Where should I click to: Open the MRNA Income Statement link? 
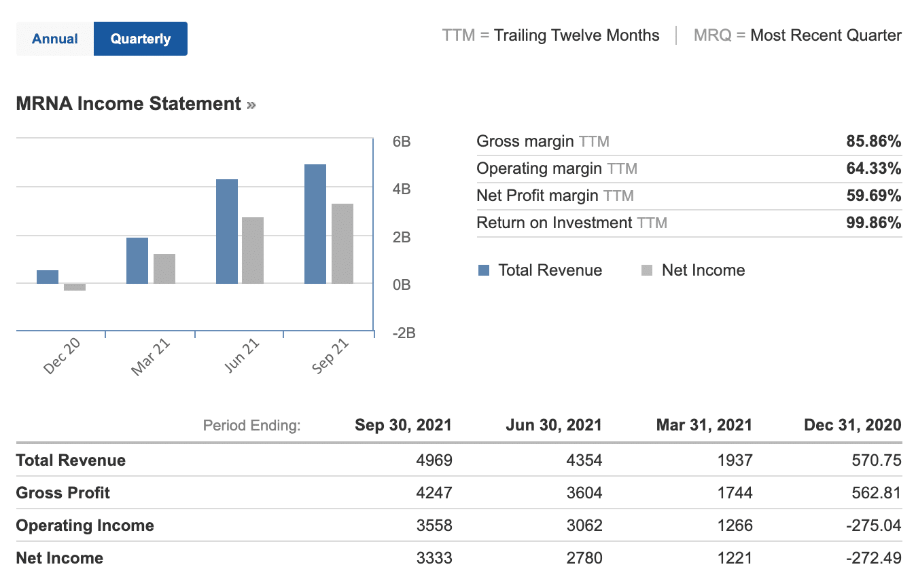[136, 104]
